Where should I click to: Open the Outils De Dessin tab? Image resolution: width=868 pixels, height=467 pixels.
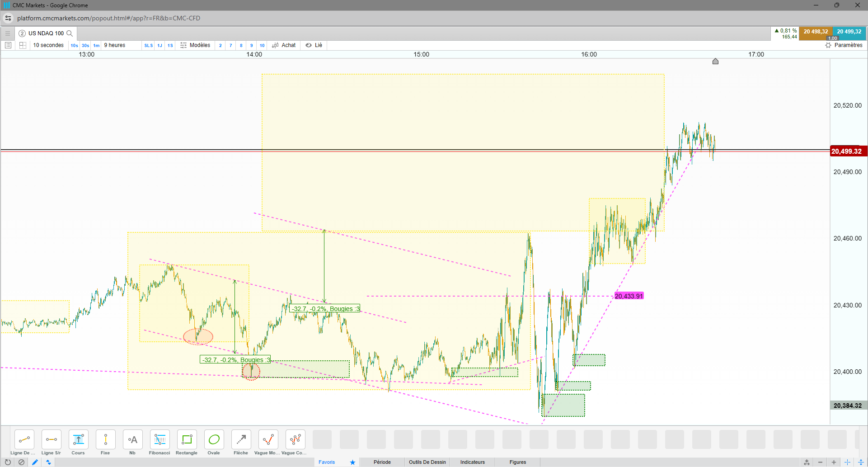[427, 462]
